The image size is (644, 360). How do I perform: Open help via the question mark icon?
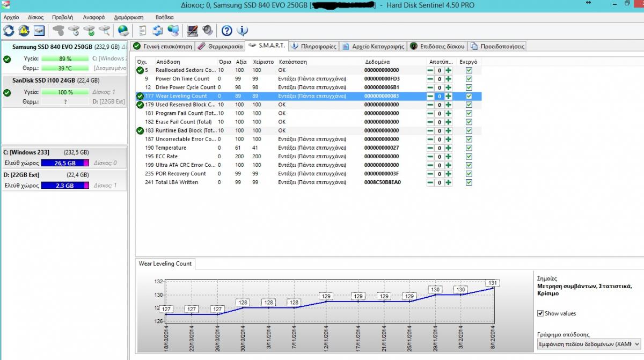227,31
